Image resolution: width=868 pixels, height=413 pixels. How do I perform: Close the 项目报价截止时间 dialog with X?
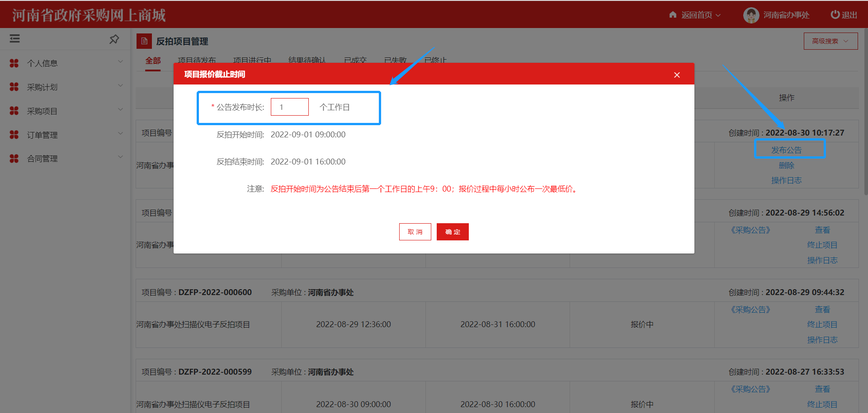[x=677, y=75]
